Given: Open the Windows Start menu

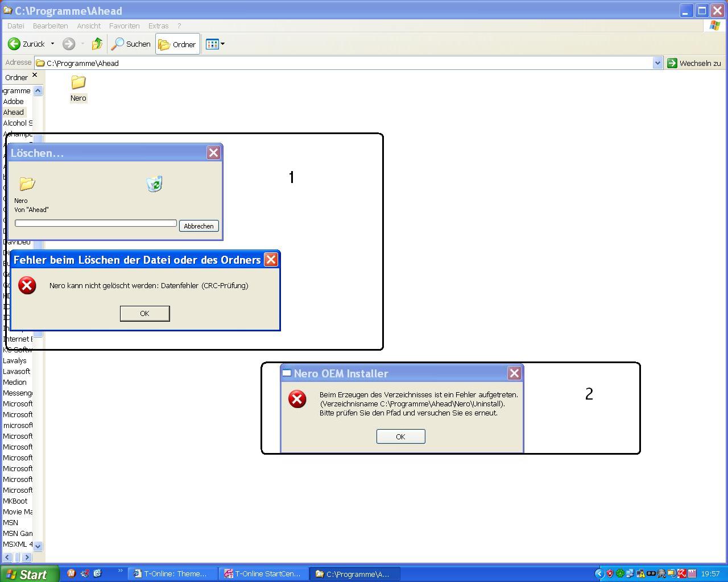Looking at the screenshot, I should [30, 574].
